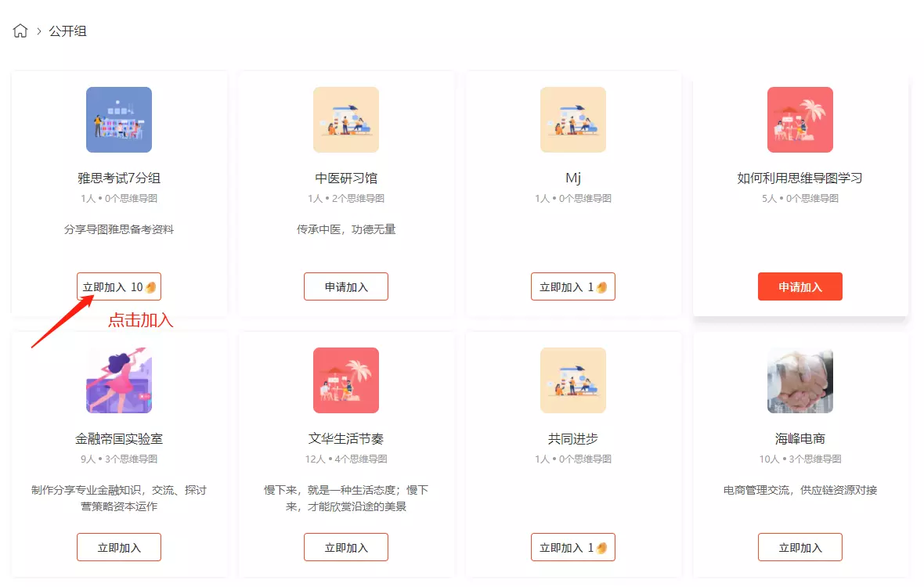Join the 海峰电商 group
This screenshot has width=924, height=587.
pos(800,547)
